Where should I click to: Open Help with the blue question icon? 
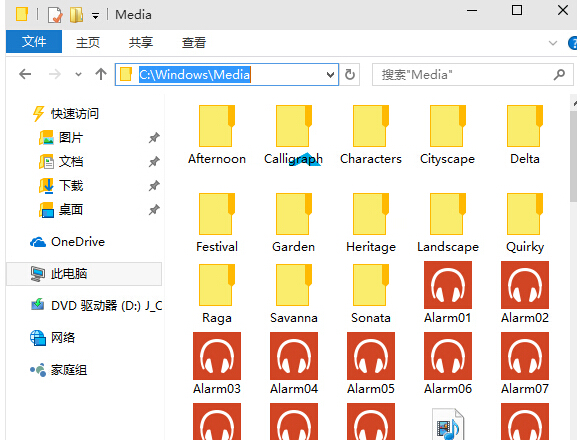tap(573, 43)
